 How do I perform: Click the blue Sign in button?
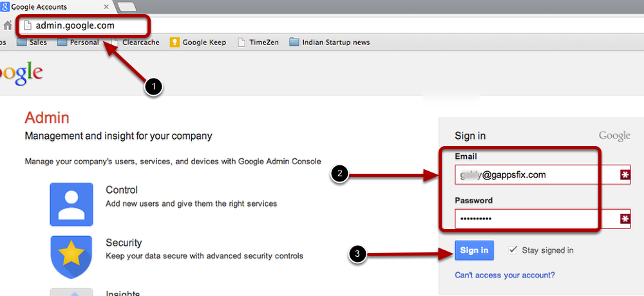click(475, 250)
